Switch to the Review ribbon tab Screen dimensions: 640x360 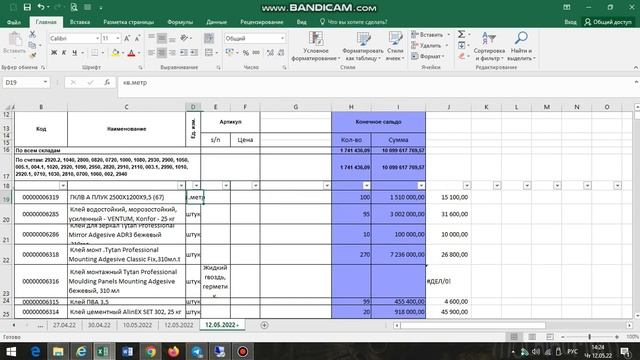point(262,22)
